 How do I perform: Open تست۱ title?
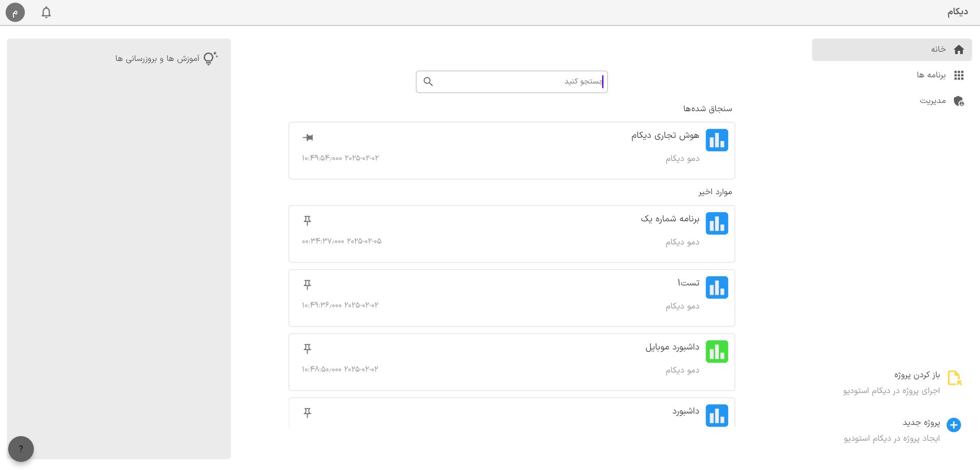[688, 283]
